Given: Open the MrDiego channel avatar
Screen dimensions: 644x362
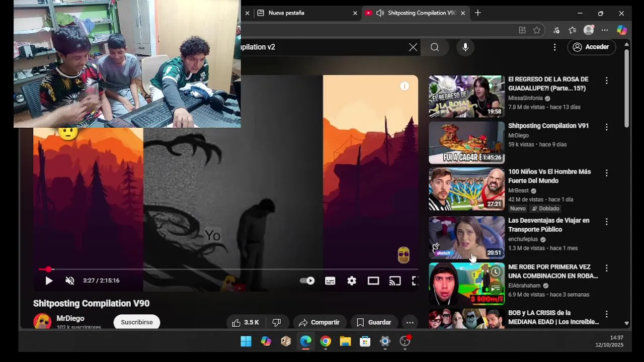Looking at the screenshot, I should click(x=42, y=321).
